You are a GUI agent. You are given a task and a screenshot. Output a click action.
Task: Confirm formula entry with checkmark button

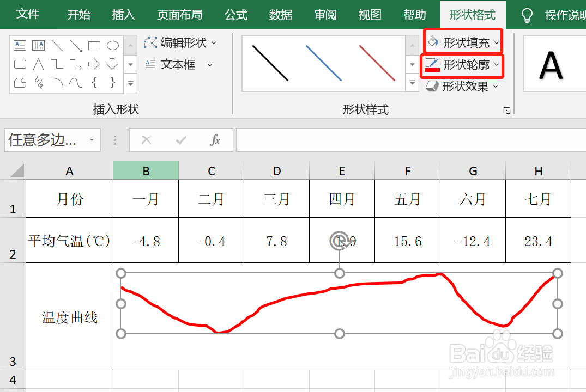tap(181, 140)
